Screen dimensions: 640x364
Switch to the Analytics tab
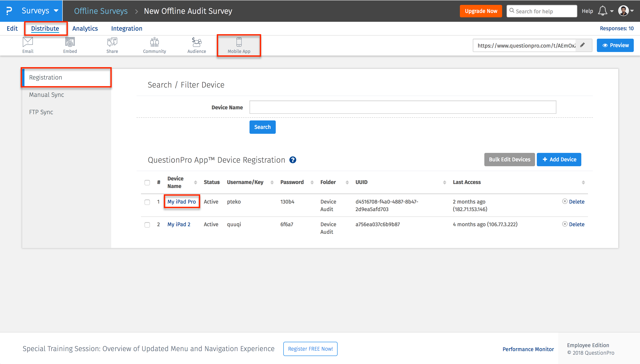[x=85, y=28]
